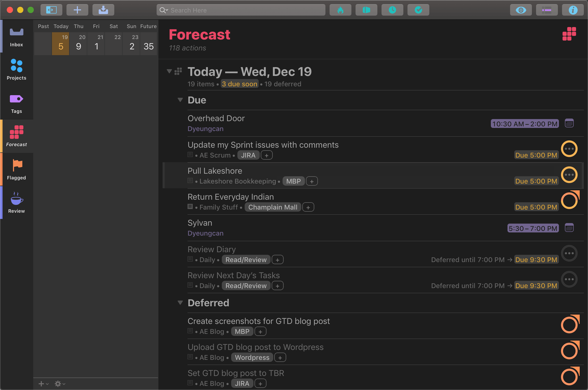Add a tag to Review Diary
The width and height of the screenshot is (588, 390).
coord(277,260)
